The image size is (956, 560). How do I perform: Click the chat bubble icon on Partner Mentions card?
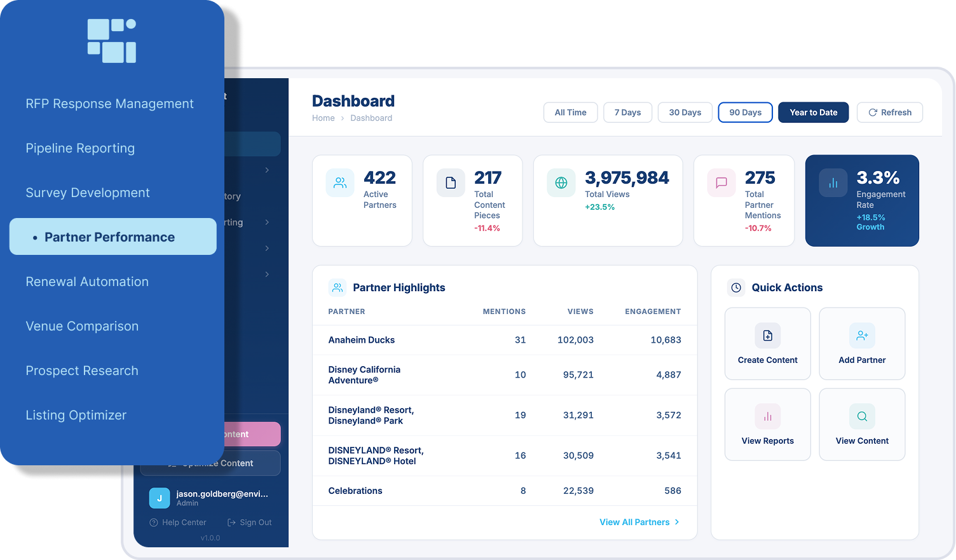[721, 182]
